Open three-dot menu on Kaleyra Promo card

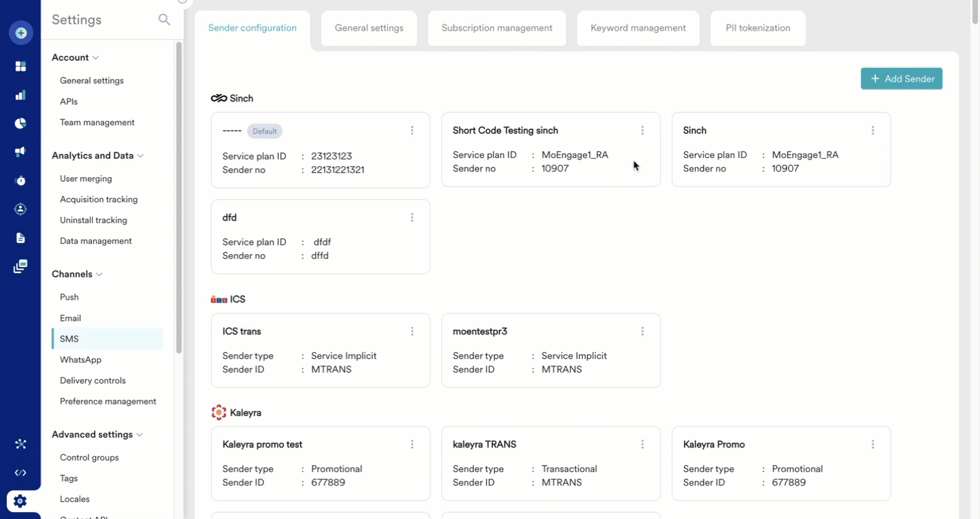[x=872, y=444]
